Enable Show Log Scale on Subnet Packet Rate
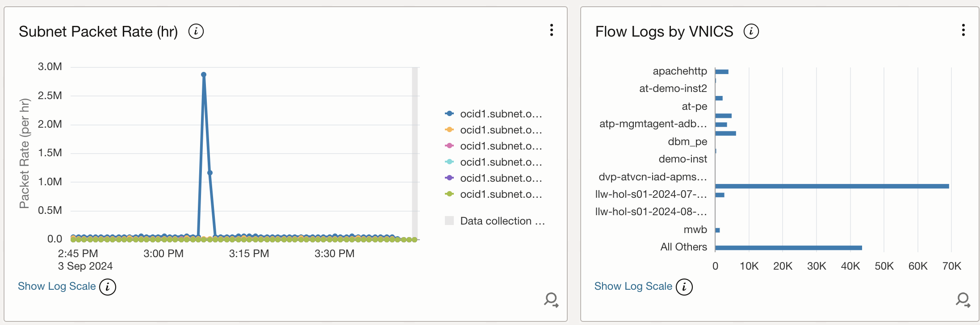The width and height of the screenshot is (980, 325). pos(57,286)
